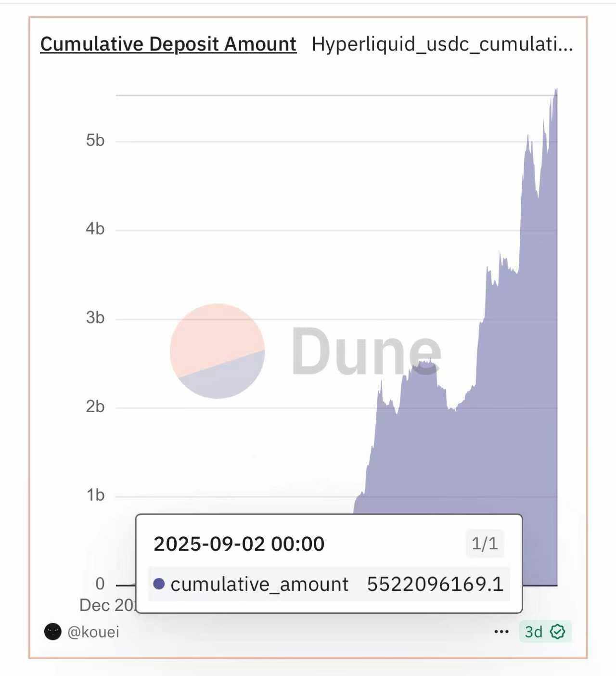Open the three-dot options menu
616x676 pixels.
(x=501, y=632)
